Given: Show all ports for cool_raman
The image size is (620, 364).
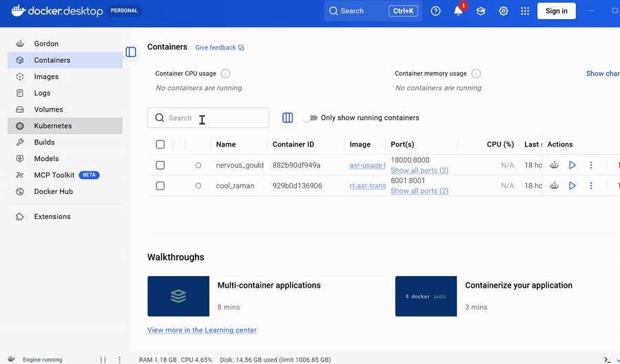Looking at the screenshot, I should [x=420, y=191].
